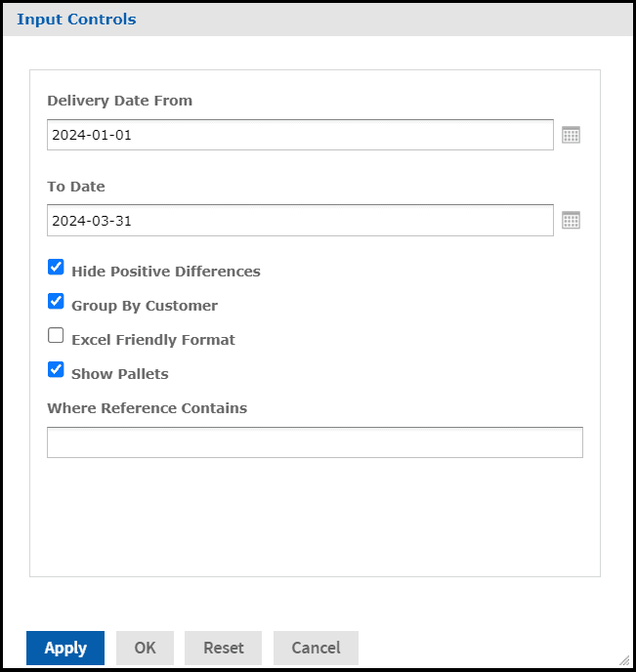Image resolution: width=636 pixels, height=672 pixels.
Task: Toggle the Group By Customer checkbox
Action: pyautogui.click(x=57, y=302)
